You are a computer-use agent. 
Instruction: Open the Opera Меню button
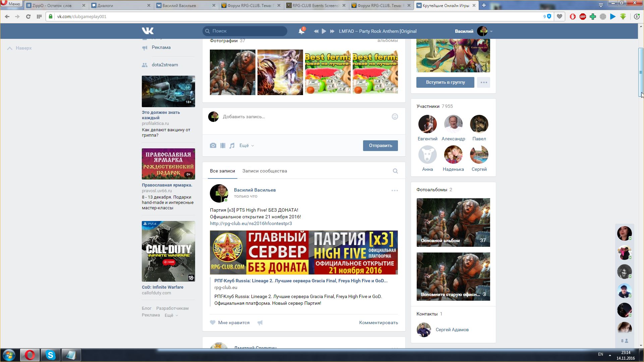pos(11,4)
